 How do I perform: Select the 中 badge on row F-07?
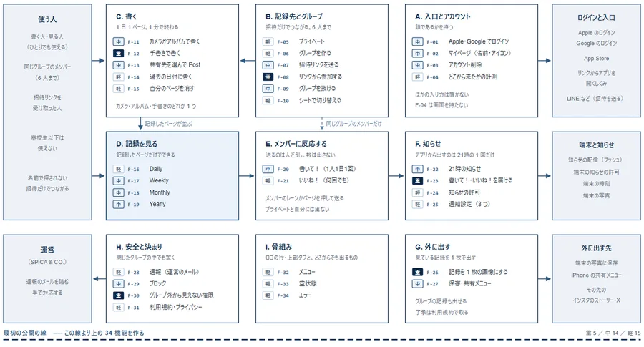click(268, 65)
